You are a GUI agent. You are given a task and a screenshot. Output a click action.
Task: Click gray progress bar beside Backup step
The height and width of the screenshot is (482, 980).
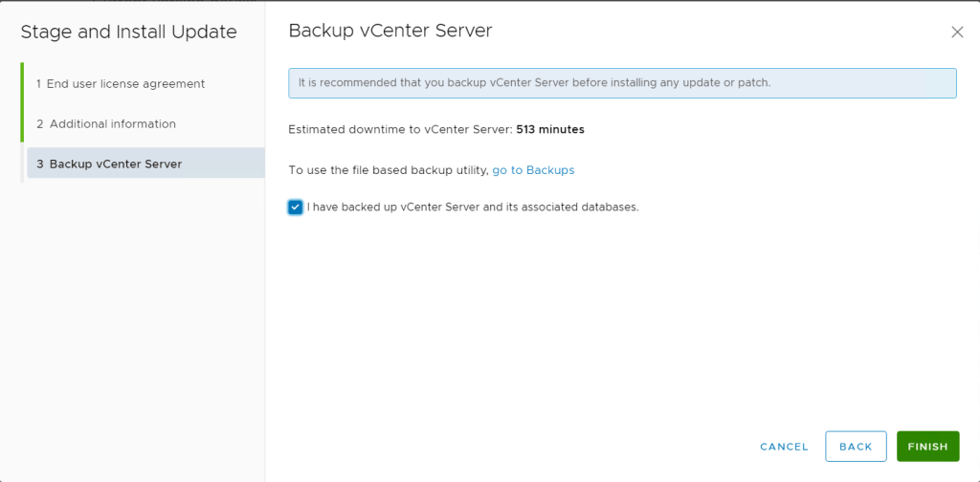(x=22, y=164)
